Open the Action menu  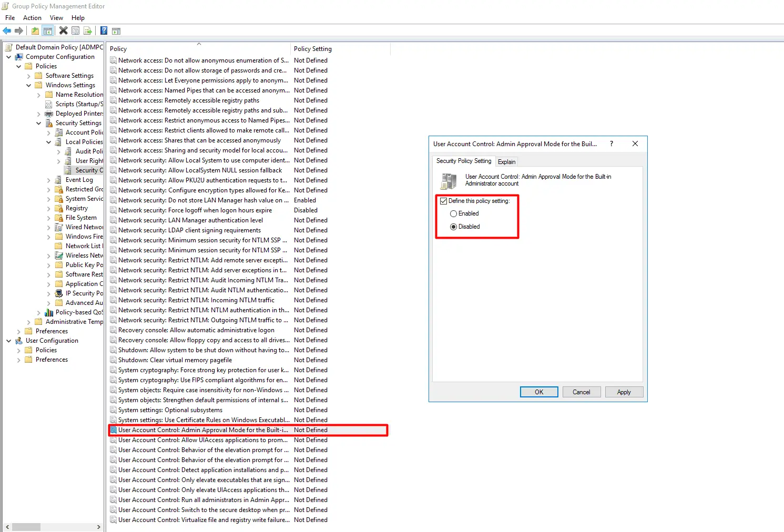coord(32,17)
